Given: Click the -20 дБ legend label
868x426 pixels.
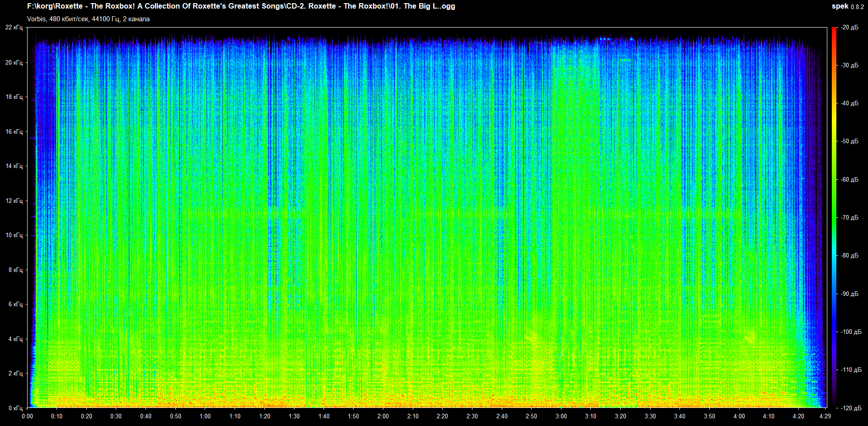Looking at the screenshot, I should pos(849,28).
